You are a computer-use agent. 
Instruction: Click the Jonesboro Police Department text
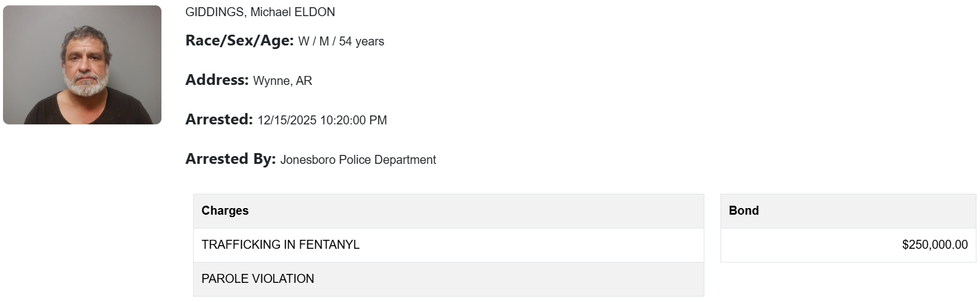tap(358, 160)
